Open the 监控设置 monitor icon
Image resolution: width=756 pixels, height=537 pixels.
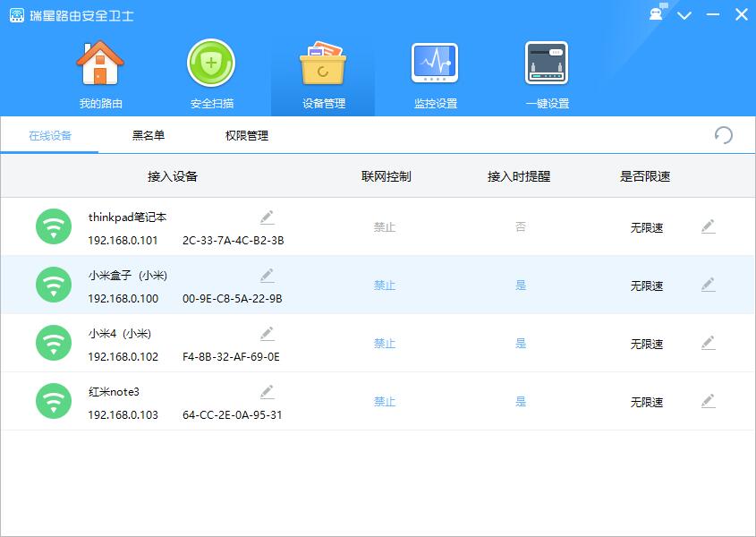point(435,64)
